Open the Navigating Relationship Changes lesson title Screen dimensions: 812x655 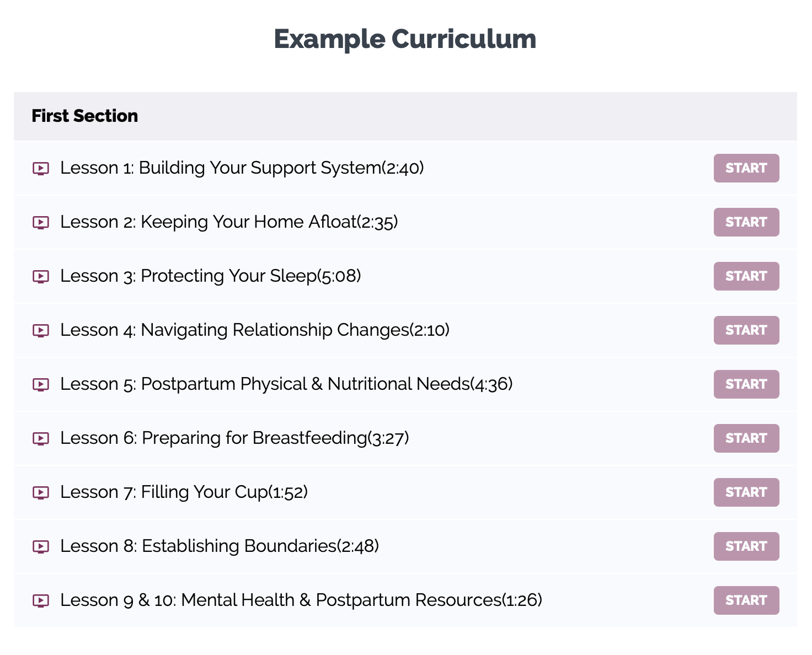[x=255, y=330]
